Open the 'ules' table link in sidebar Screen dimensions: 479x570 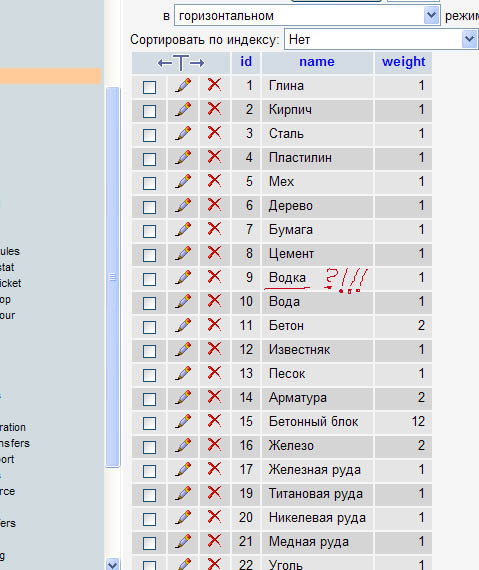[10, 251]
